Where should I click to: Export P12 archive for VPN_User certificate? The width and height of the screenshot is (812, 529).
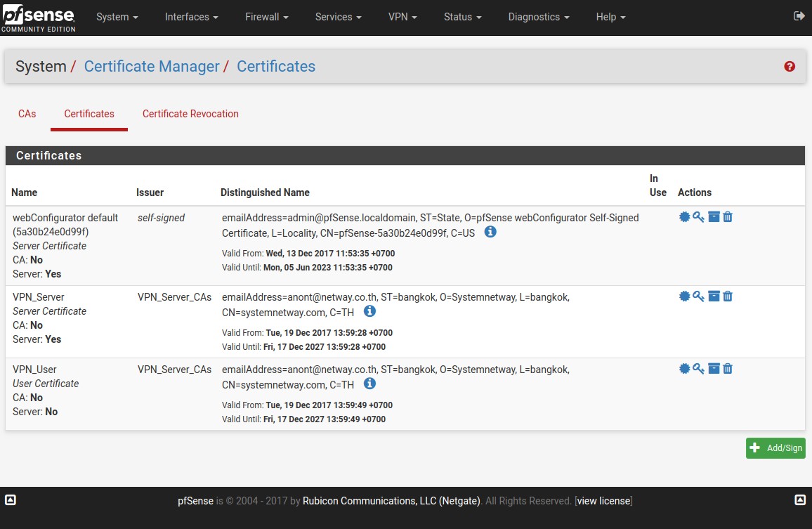coord(714,369)
